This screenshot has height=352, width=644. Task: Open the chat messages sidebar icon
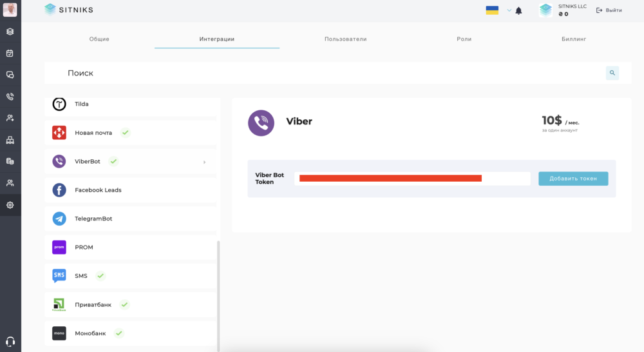[10, 75]
